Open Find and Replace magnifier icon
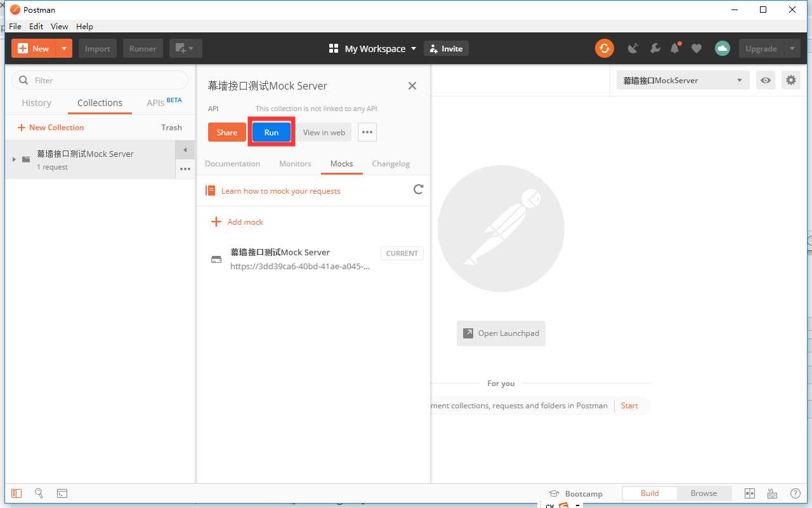This screenshot has height=508, width=812. pos(39,493)
